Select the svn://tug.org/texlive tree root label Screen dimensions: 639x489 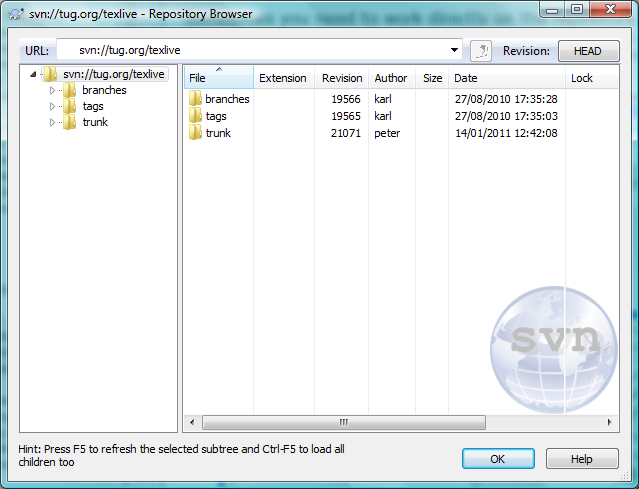click(x=114, y=74)
